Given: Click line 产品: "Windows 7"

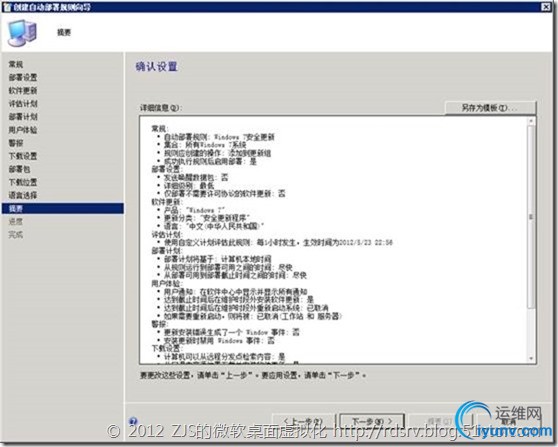Looking at the screenshot, I should point(194,210).
